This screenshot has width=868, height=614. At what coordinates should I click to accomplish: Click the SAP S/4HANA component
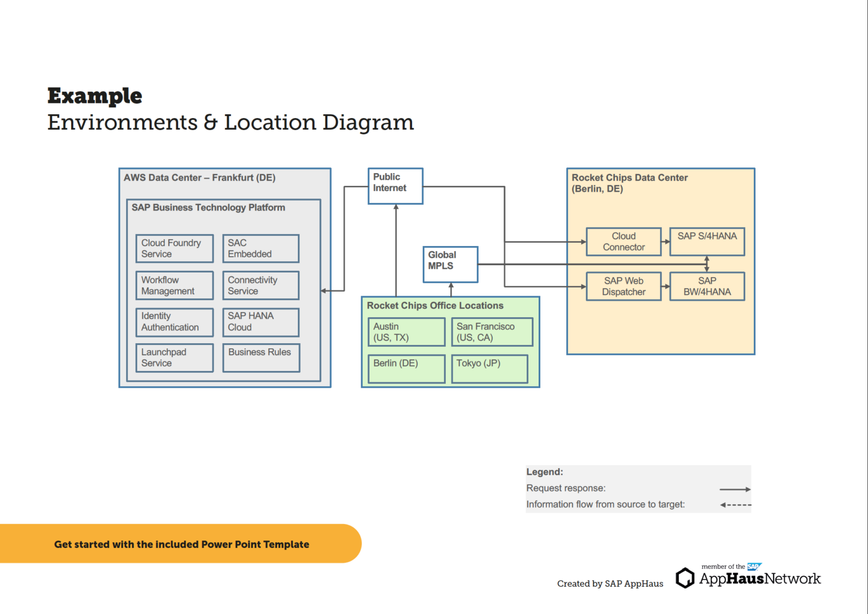[x=706, y=241]
